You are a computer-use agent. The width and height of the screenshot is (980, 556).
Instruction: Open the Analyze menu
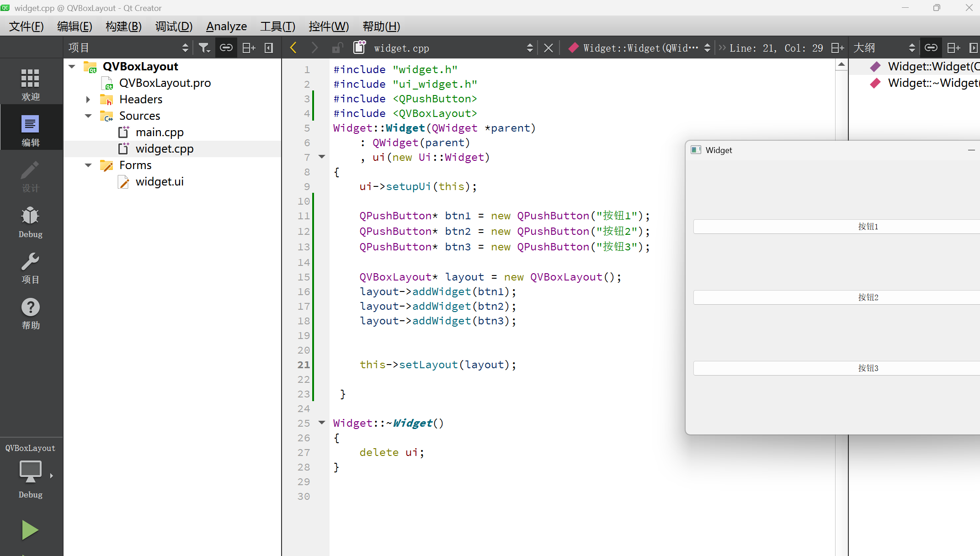point(226,26)
